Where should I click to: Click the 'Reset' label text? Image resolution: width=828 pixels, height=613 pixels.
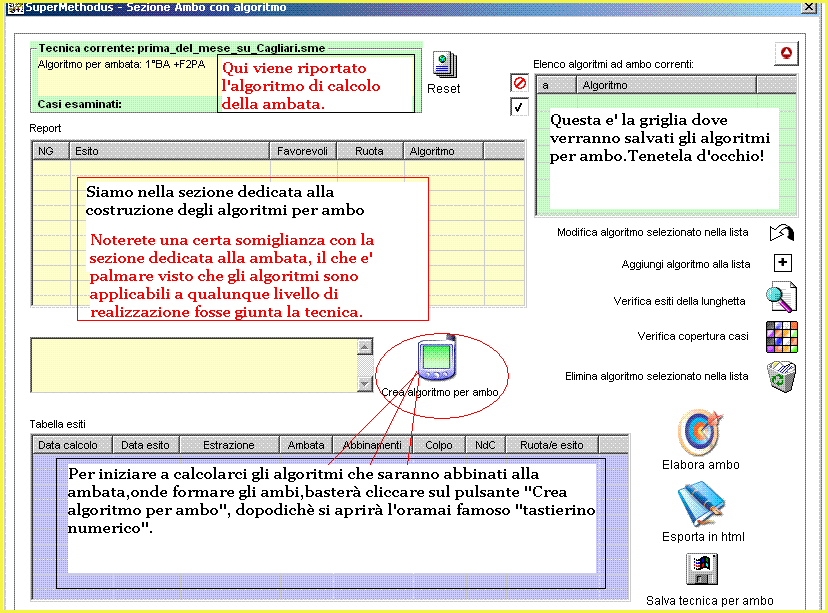click(444, 89)
